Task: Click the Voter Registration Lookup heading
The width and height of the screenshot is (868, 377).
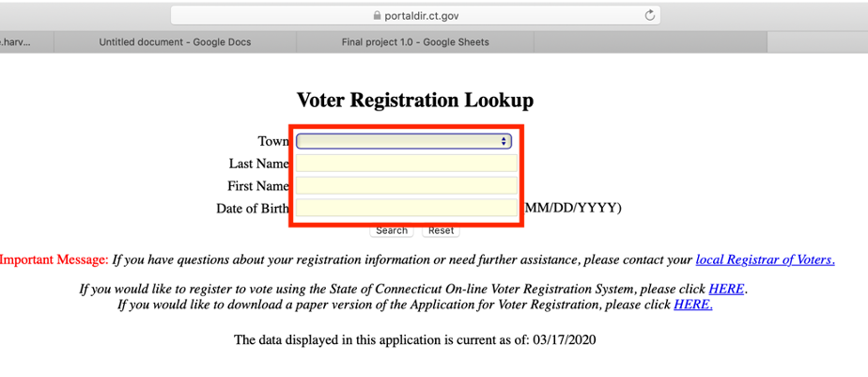Action: (414, 100)
